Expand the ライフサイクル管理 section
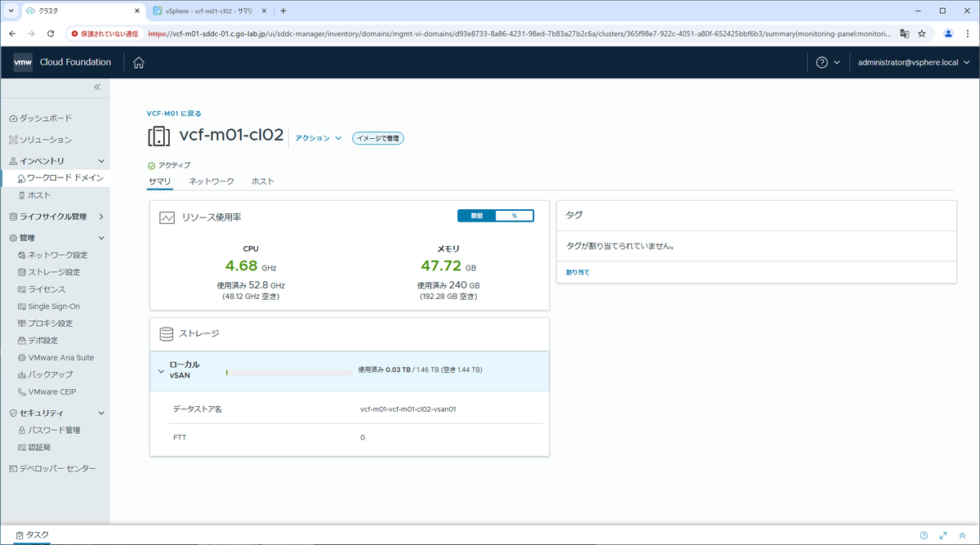 [101, 217]
